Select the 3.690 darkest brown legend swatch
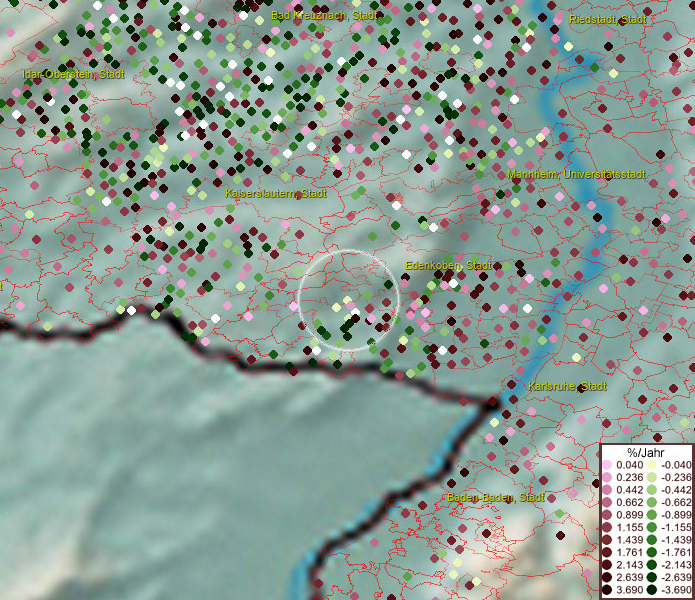This screenshot has height=600, width=695. tap(607, 590)
